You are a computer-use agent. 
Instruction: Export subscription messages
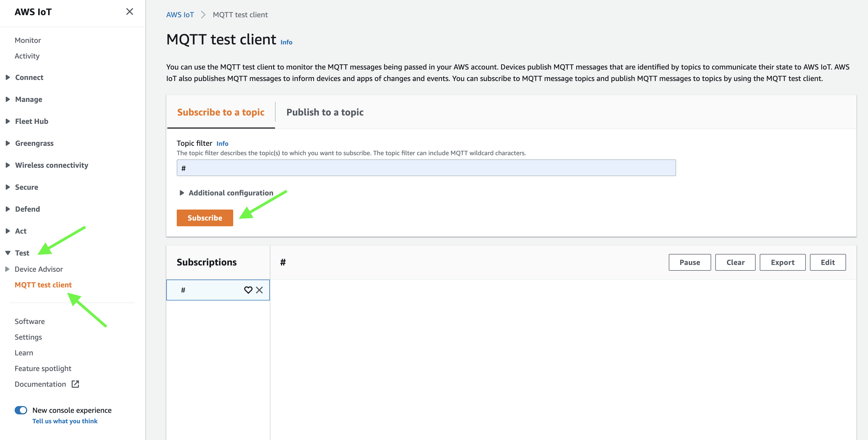click(783, 262)
